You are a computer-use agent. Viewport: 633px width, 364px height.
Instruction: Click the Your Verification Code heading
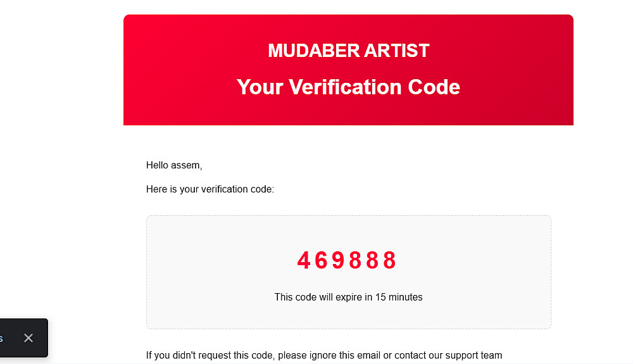pos(348,87)
